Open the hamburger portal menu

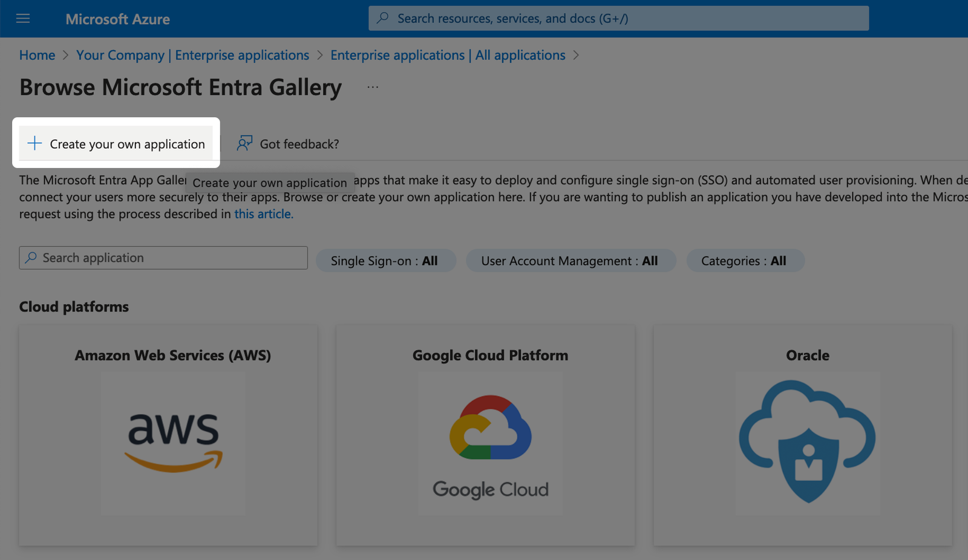23,19
